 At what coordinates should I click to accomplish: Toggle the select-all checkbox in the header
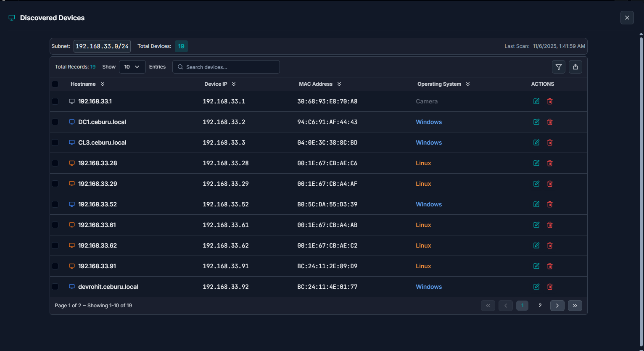coord(55,84)
